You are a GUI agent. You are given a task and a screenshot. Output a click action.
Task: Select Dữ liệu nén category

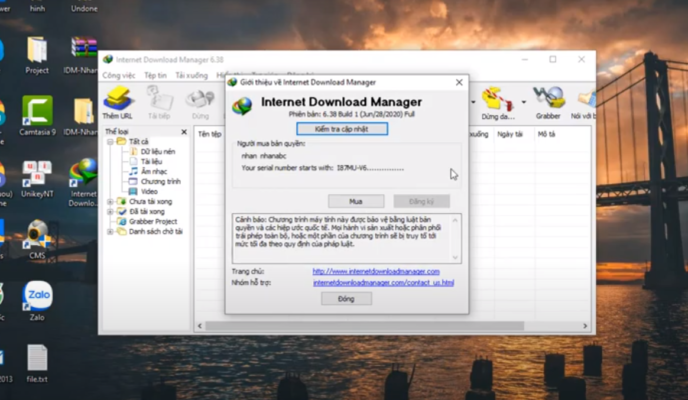pos(152,152)
